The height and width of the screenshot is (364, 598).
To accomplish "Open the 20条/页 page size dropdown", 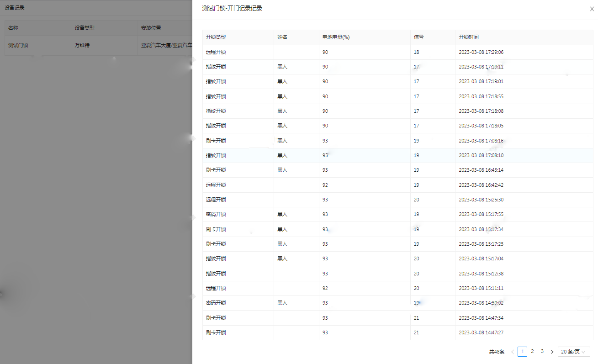I will tap(573, 352).
